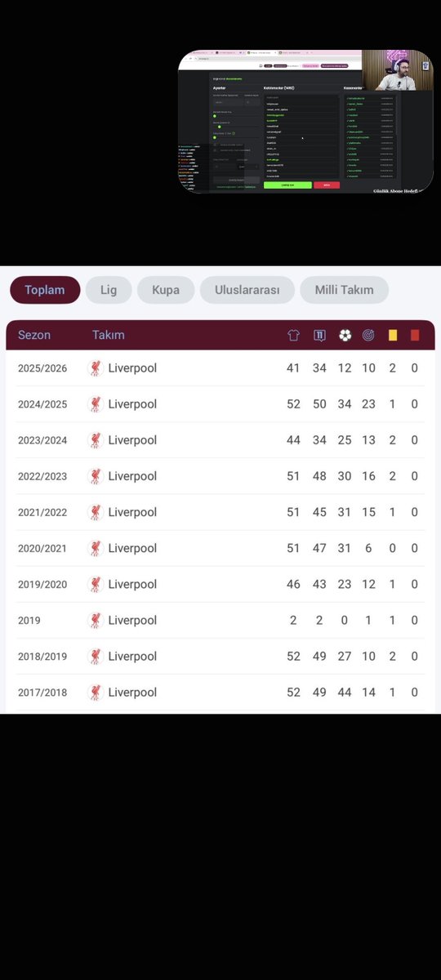Select the Toplam tab
Image resolution: width=441 pixels, height=980 pixels.
pyautogui.click(x=45, y=290)
